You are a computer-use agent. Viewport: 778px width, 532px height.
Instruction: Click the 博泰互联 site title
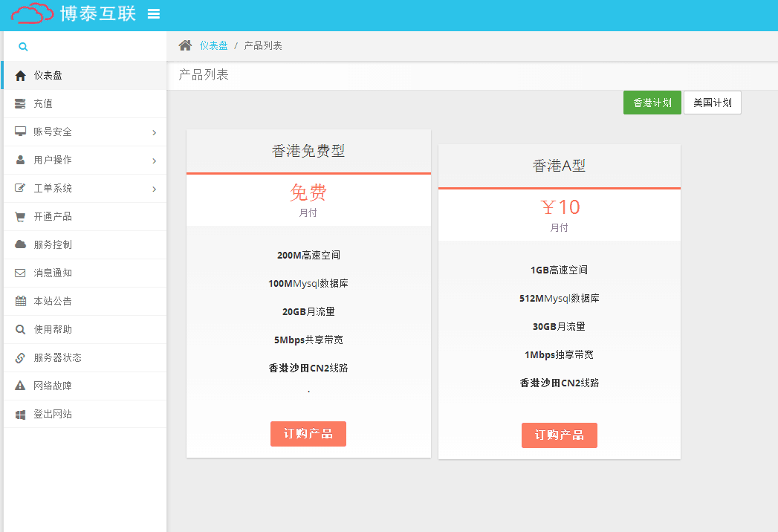98,13
